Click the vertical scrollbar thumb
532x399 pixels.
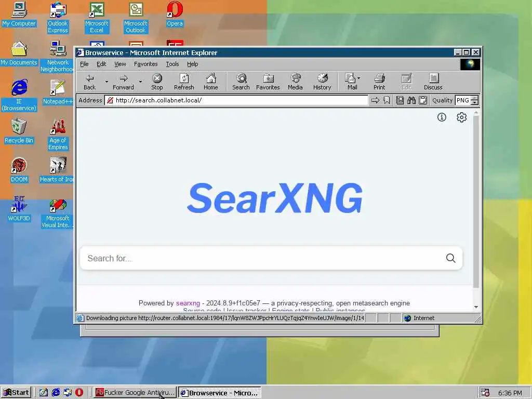coord(476,202)
